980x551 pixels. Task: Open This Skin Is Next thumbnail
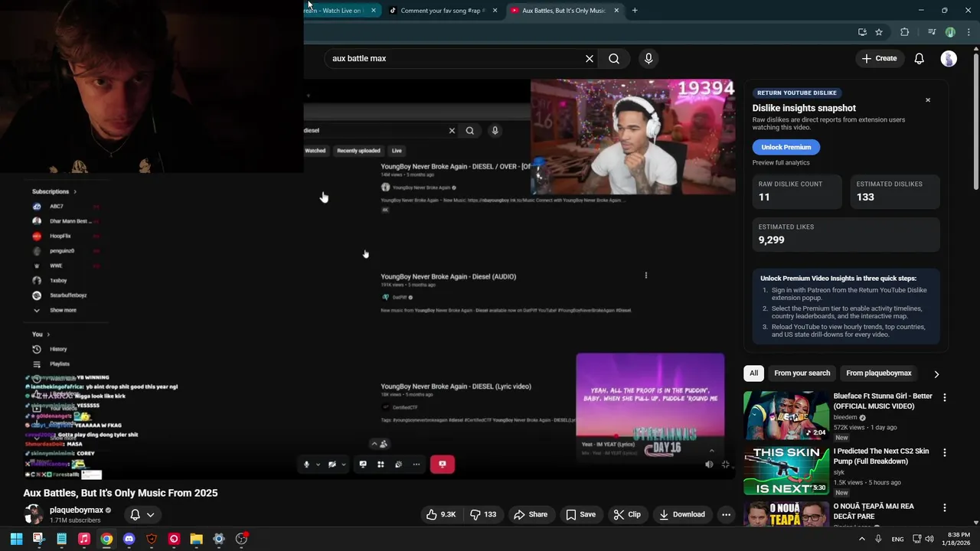[x=786, y=470]
